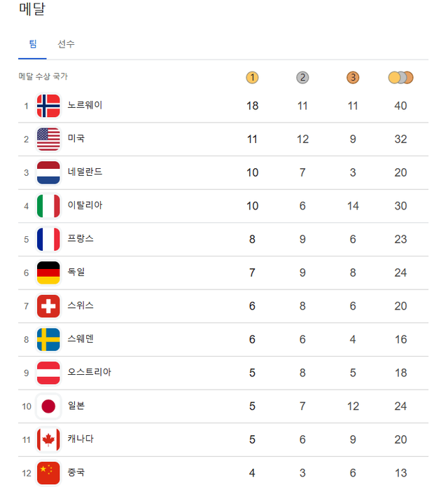Click the bronze medal column icon
448x487 pixels.
pyautogui.click(x=353, y=77)
